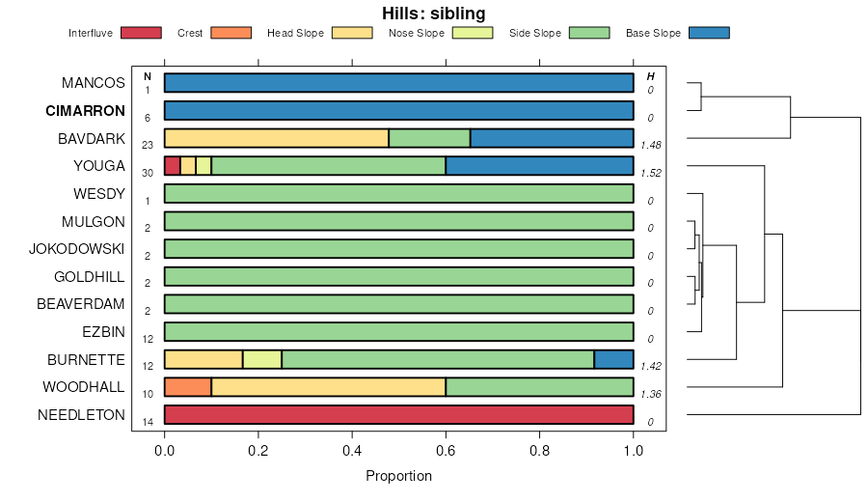Click the bold CIMARRON row label
The height and width of the screenshot is (502, 868).
[85, 110]
